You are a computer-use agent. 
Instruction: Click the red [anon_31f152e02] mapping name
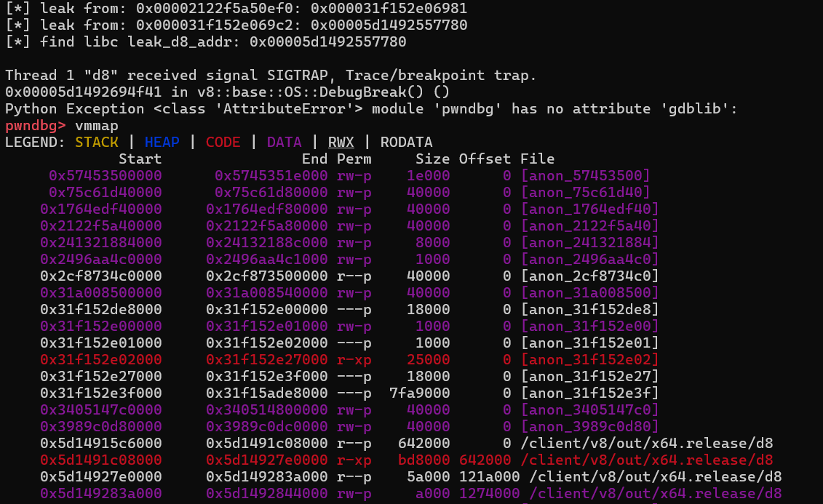click(x=589, y=359)
